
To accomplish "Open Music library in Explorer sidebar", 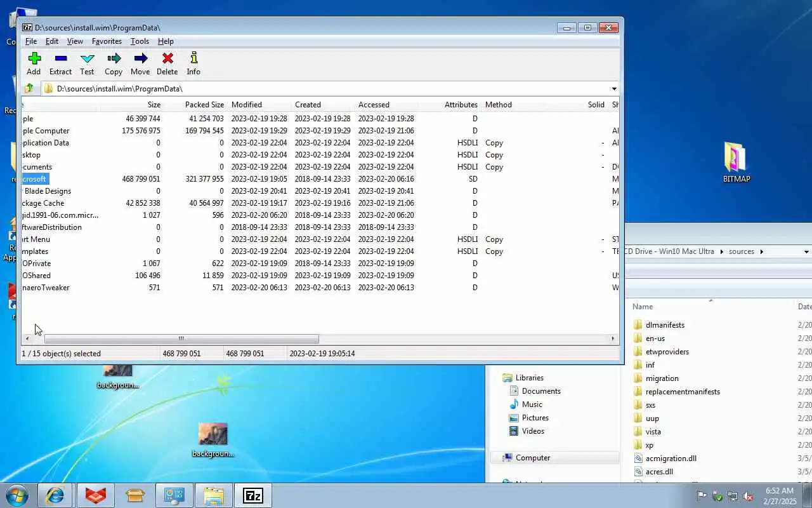I will click(532, 404).
